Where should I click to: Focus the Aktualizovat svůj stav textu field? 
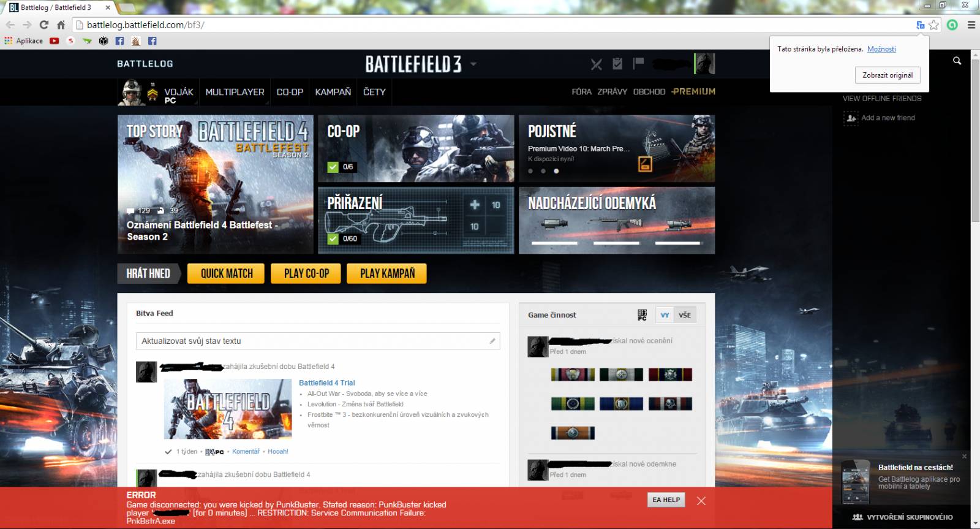318,341
